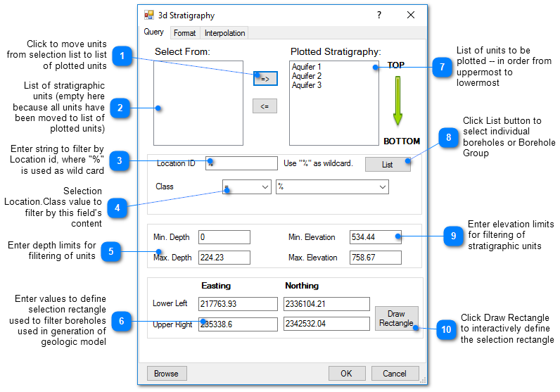The width and height of the screenshot is (560, 392).
Task: Click the Location ID text field
Action: 241,163
